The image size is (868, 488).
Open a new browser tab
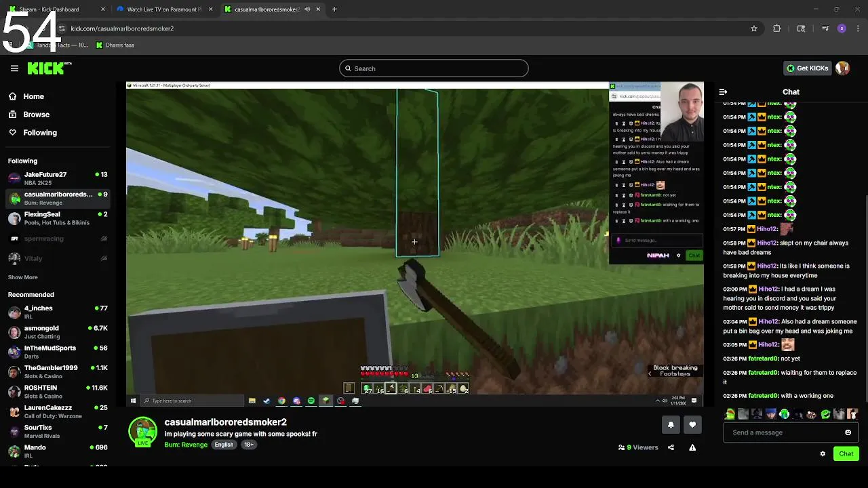click(334, 9)
